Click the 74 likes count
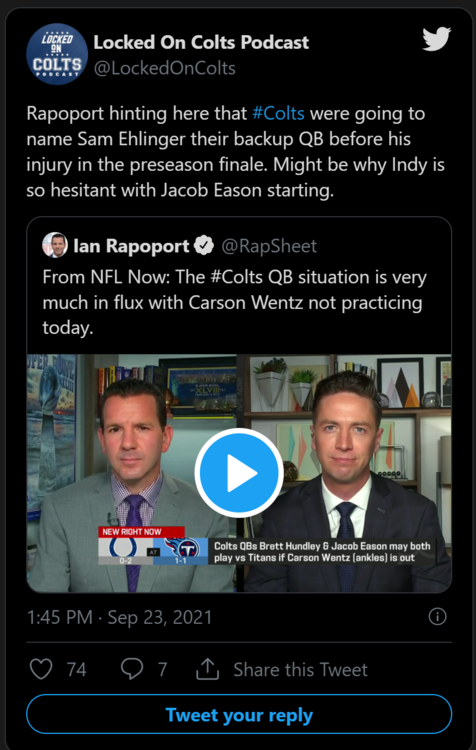476x750 pixels. coord(77,669)
